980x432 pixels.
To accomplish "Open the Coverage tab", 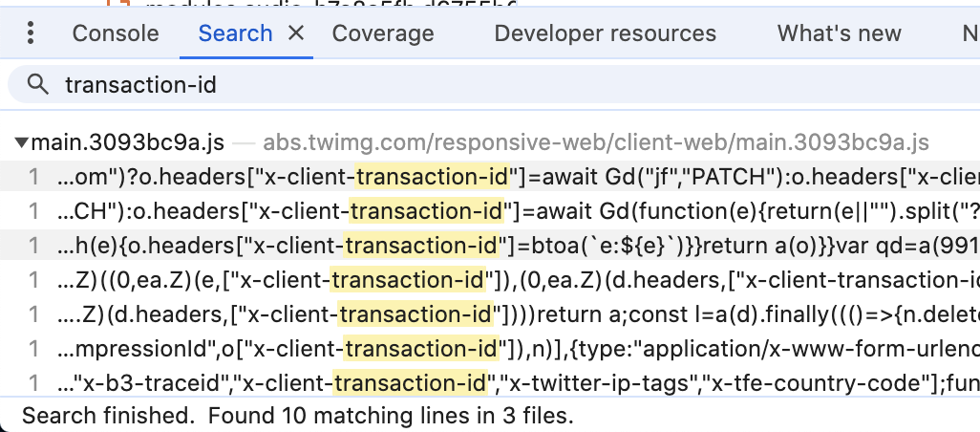I will 383,33.
